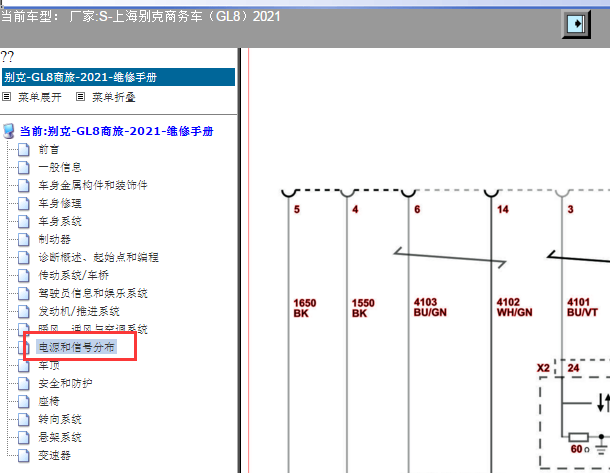Click the page icon next to 前言
The height and width of the screenshot is (473, 610).
click(x=24, y=149)
